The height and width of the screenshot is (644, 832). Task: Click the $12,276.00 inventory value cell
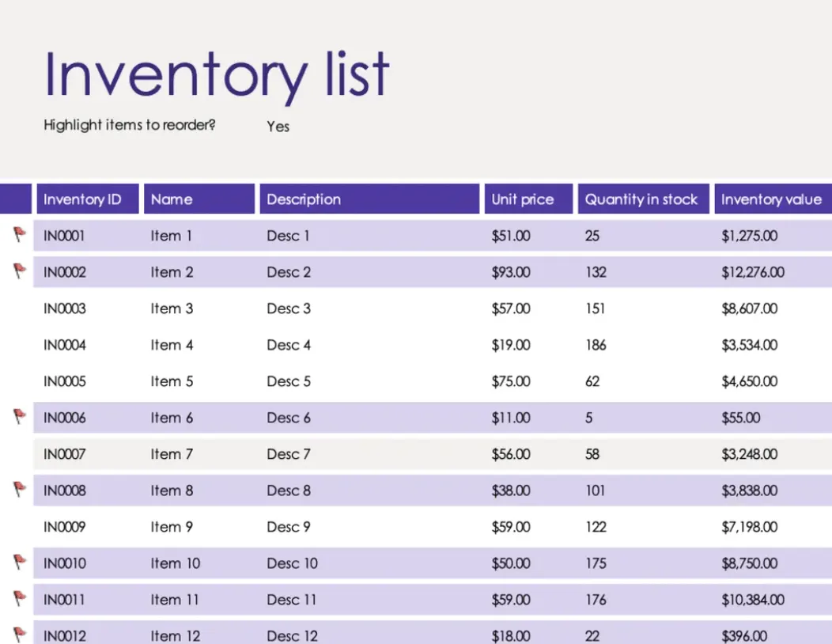pos(752,272)
